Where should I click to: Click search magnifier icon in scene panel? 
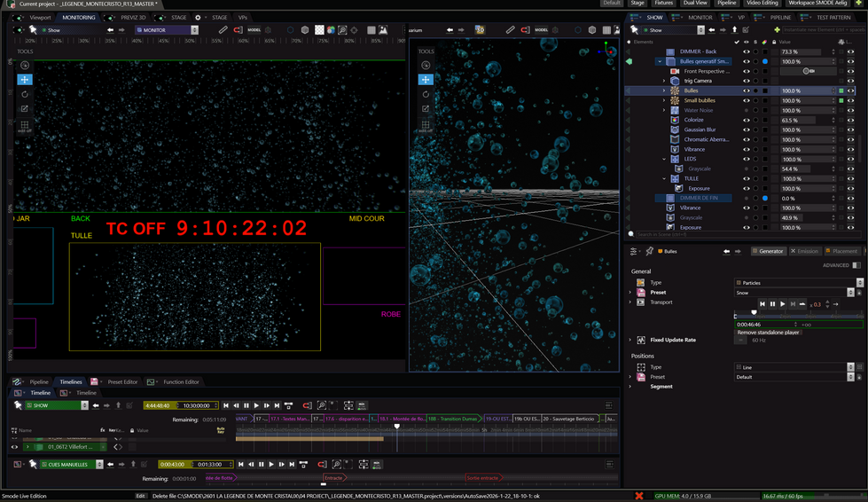point(631,235)
